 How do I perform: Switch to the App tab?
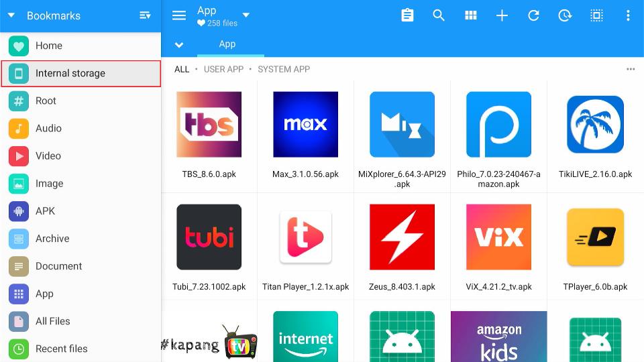click(x=227, y=44)
